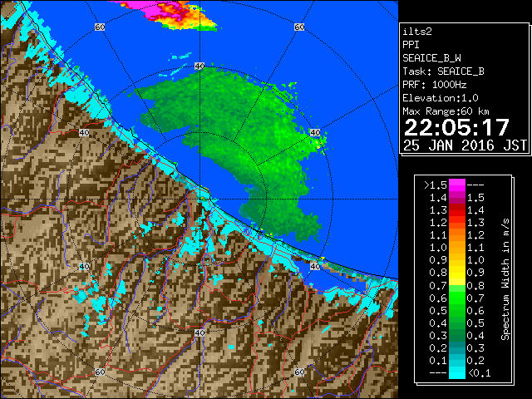Click the 22:05:17 timestamp

point(456,127)
